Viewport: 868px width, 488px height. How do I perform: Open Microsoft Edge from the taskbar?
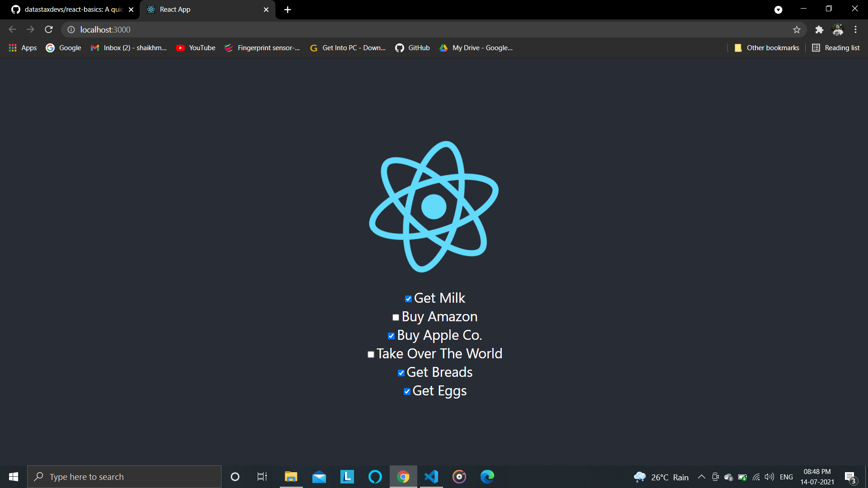487,476
